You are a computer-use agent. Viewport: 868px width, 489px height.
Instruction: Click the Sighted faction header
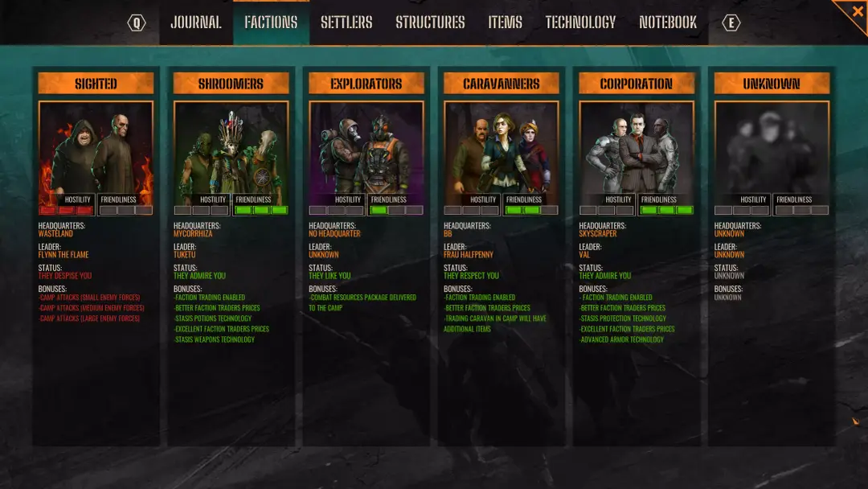(96, 84)
